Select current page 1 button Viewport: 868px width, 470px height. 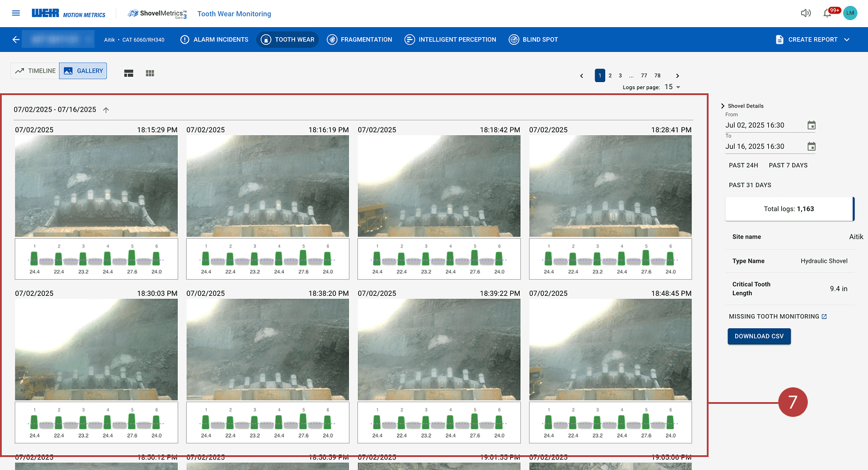point(600,76)
